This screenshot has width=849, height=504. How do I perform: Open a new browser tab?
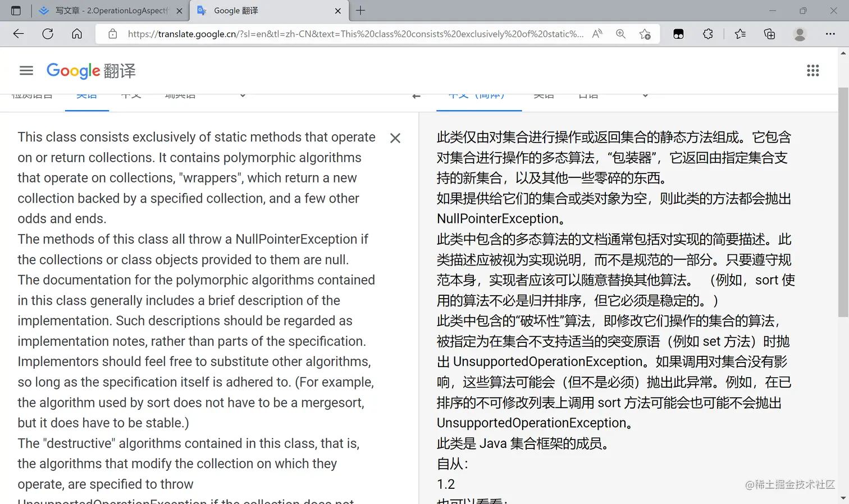360,11
